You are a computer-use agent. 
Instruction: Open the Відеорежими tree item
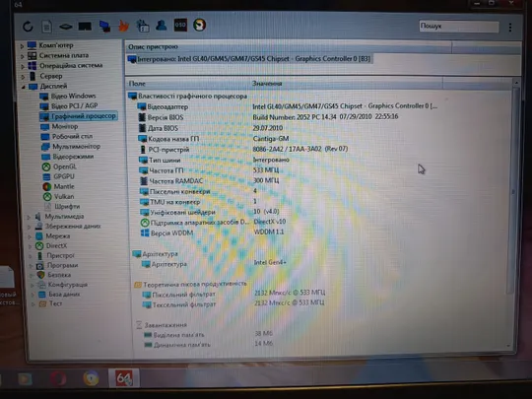68,157
